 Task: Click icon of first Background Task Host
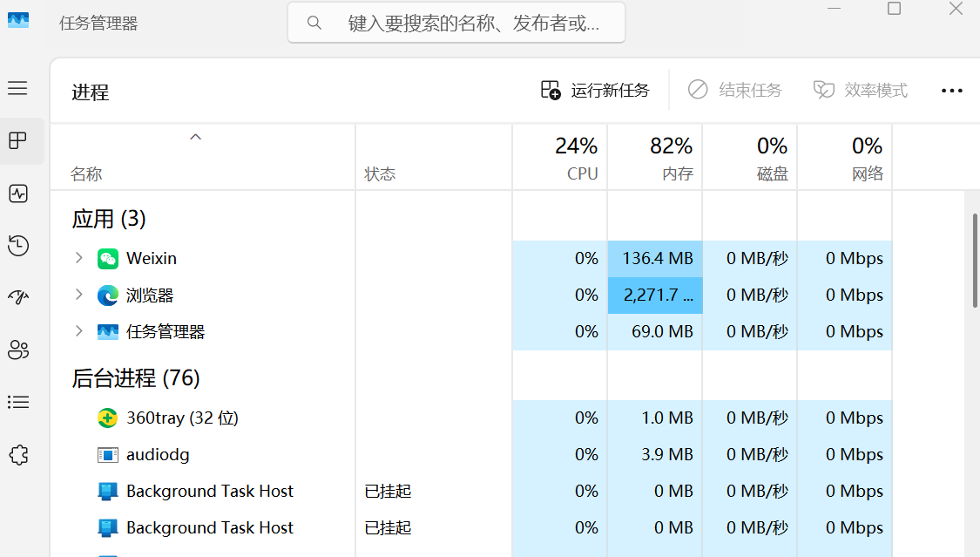(x=107, y=492)
